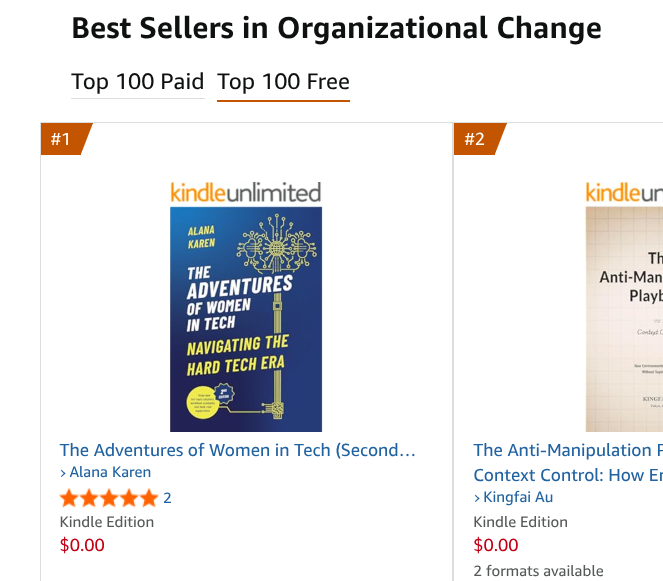Screen dimensions: 663x581
Task: Click the Best Sellers in Organizational Change heading
Action: [337, 28]
